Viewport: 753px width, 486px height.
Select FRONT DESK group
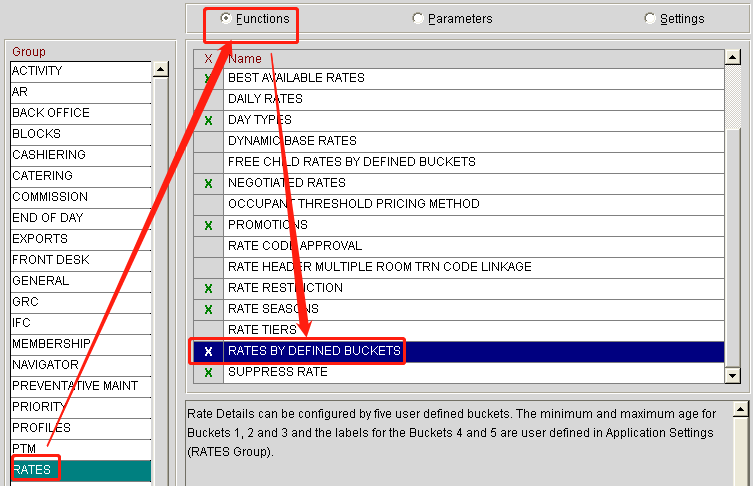[50, 260]
